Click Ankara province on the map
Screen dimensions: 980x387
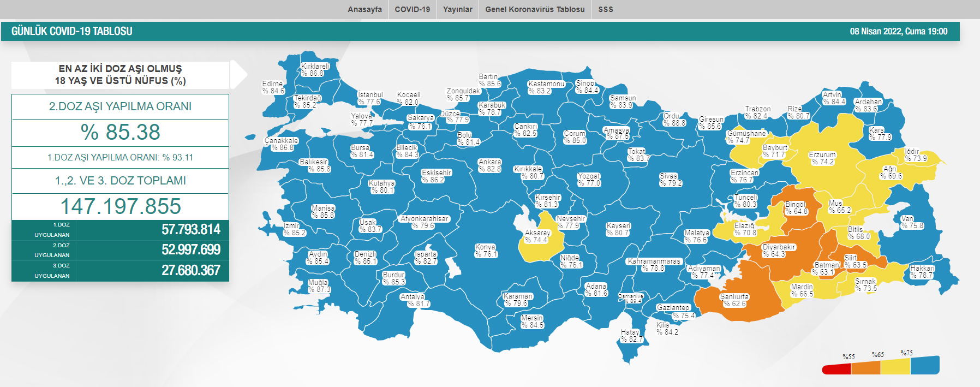(x=489, y=166)
